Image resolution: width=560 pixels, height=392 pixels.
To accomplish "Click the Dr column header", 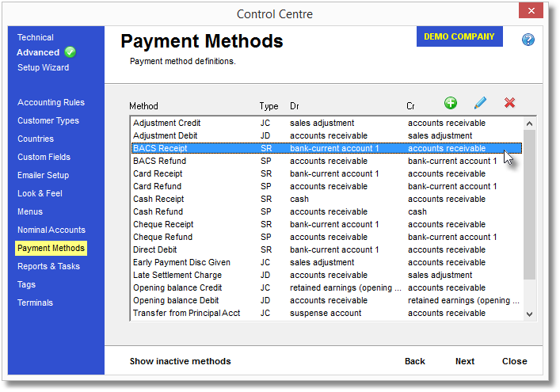I will tap(295, 106).
